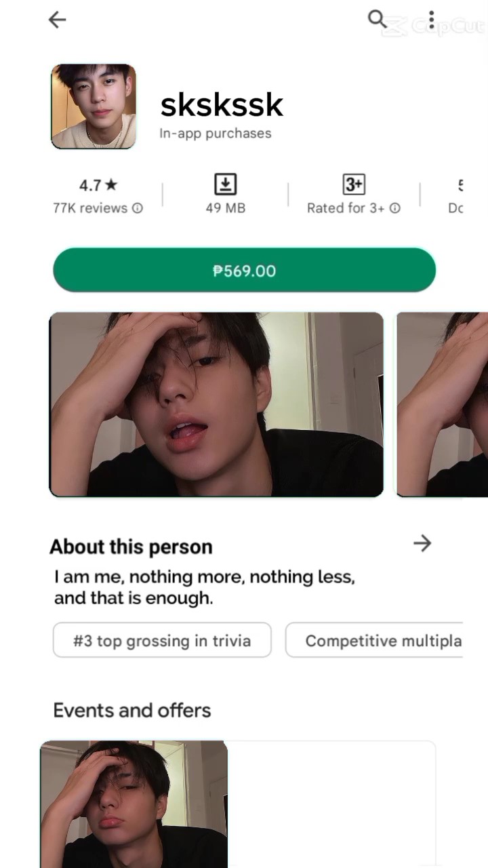Expand About this person with the arrow
488x868 pixels.
pyautogui.click(x=422, y=543)
